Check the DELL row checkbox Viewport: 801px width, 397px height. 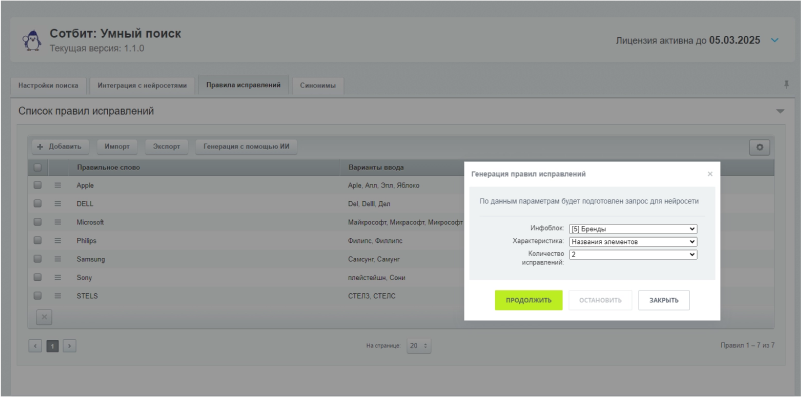point(37,203)
